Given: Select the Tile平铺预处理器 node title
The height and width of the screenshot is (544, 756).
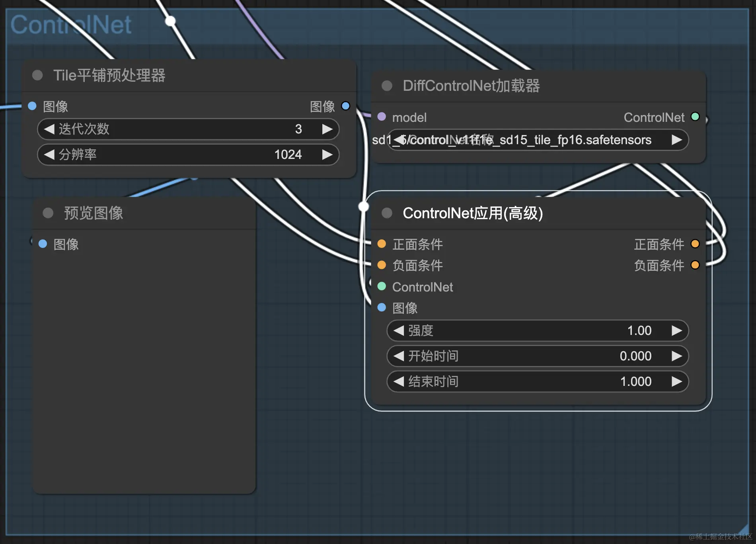Looking at the screenshot, I should (x=109, y=75).
